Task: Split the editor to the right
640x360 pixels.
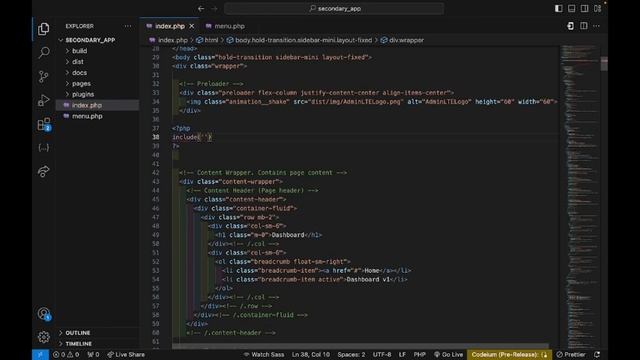Action: click(584, 26)
